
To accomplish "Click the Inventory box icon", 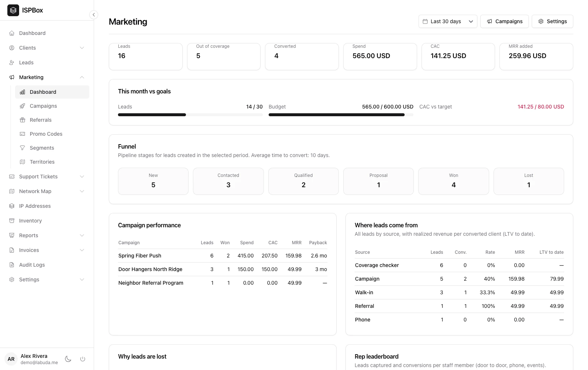I will [x=12, y=221].
